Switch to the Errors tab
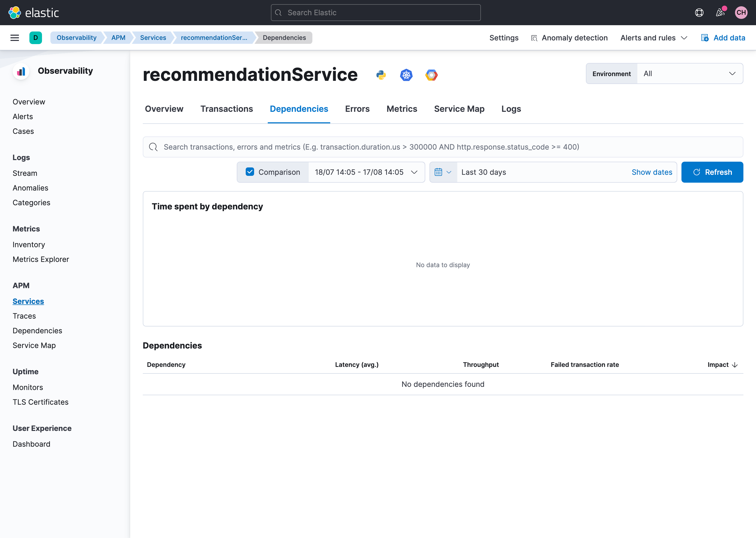 click(x=357, y=109)
